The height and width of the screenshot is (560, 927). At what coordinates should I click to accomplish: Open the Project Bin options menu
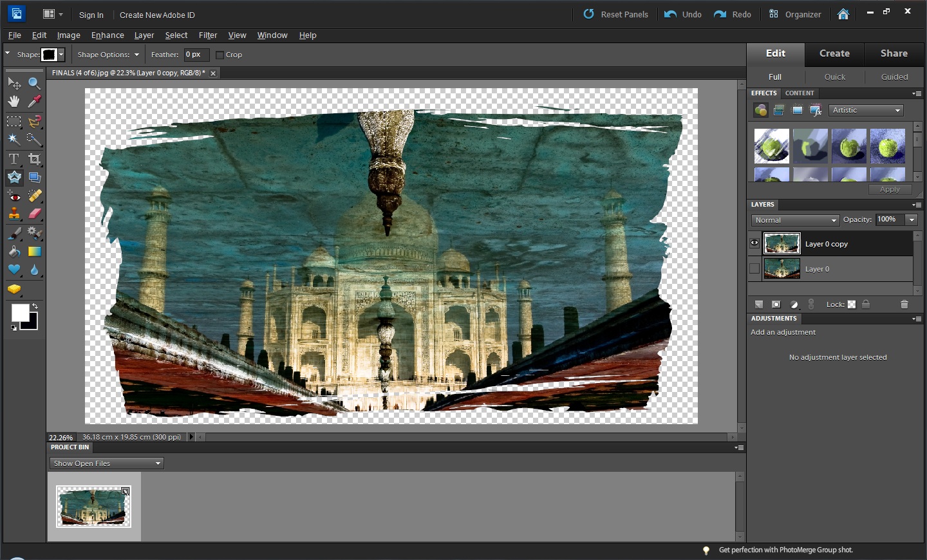pyautogui.click(x=739, y=447)
